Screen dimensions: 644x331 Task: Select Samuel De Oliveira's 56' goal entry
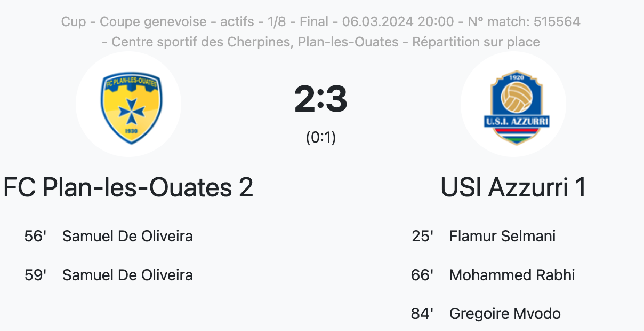tap(127, 236)
